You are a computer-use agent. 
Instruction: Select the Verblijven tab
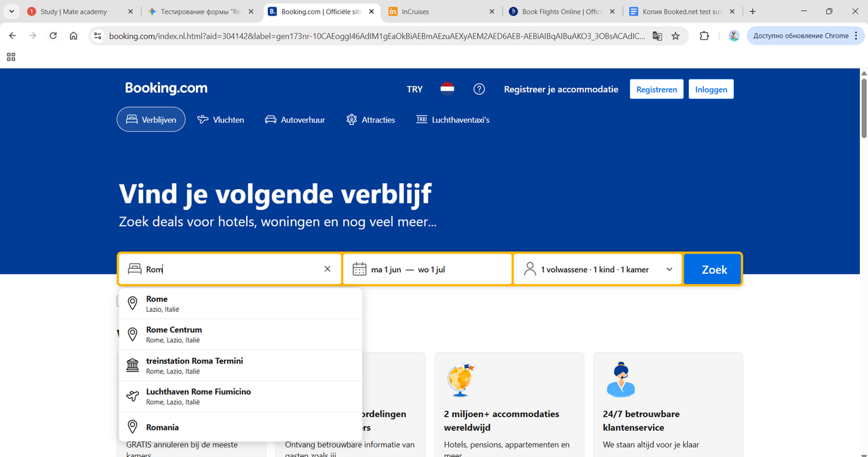[x=151, y=119]
